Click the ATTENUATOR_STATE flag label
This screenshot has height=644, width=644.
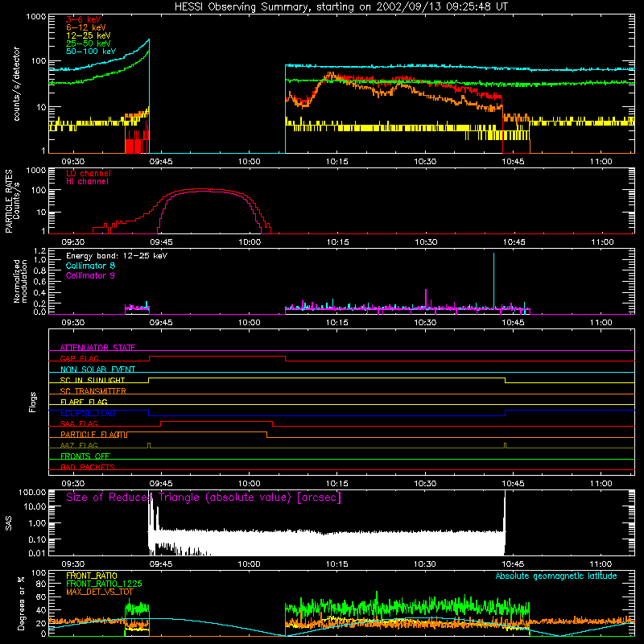[97, 348]
